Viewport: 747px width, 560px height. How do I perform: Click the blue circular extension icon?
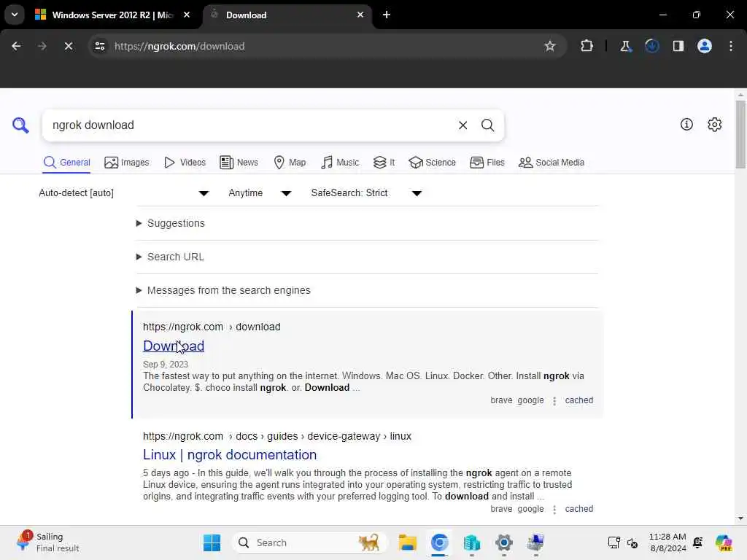click(x=651, y=46)
